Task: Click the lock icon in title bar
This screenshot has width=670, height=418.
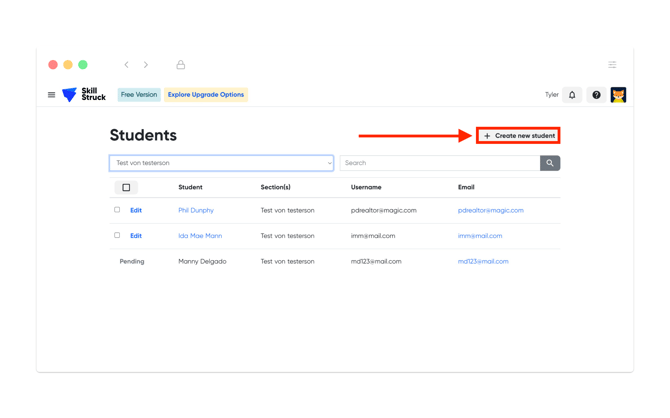Action: tap(181, 65)
